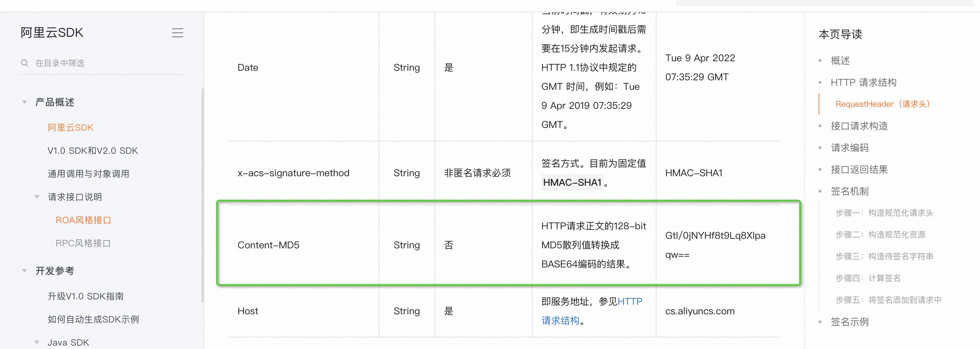Open V1.0 SDK和V2.0 SDK page

point(92,151)
